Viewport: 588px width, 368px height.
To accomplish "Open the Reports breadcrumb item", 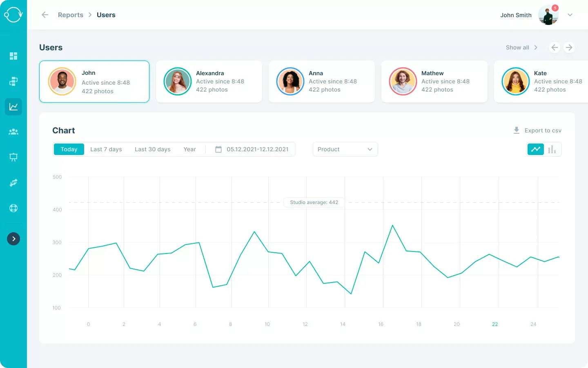I will [x=70, y=15].
